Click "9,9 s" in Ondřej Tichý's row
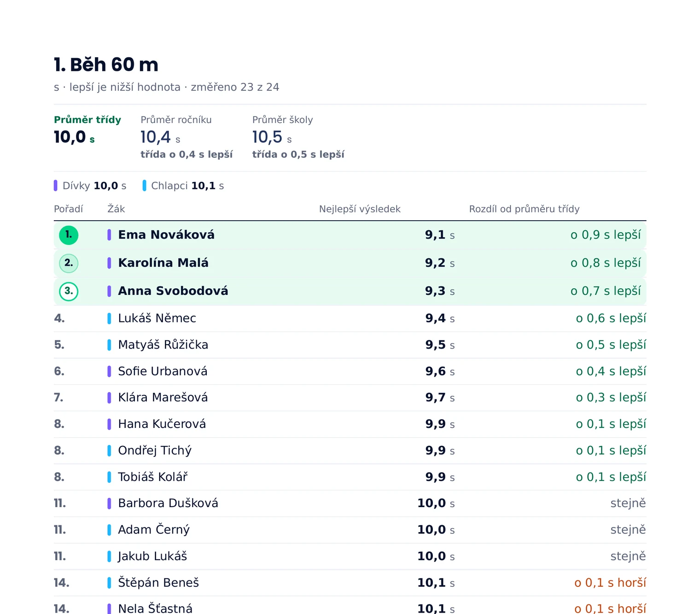The image size is (700, 614). (x=440, y=450)
